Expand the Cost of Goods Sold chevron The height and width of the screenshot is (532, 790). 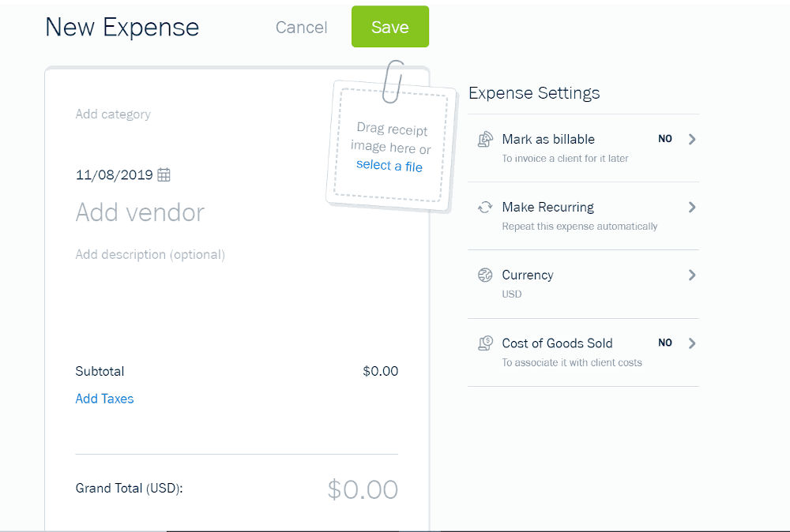[692, 343]
